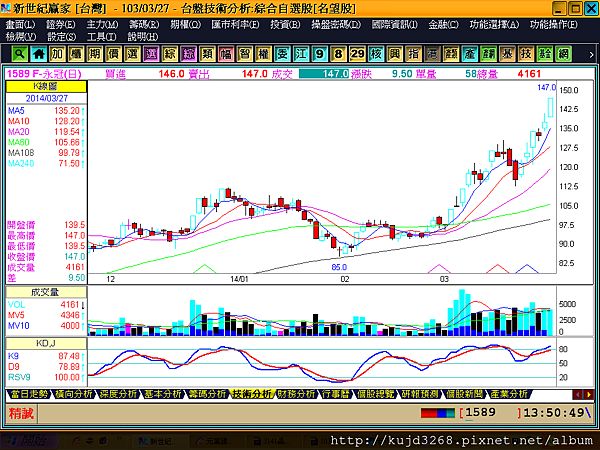Viewport: 600px width, 450px height.
Task: Click the 智 toolbar icon
Action: coord(245,54)
